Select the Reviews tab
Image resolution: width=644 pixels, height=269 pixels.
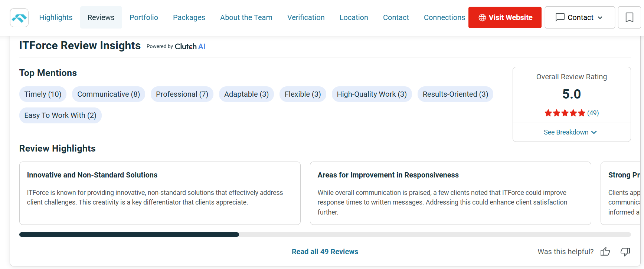101,17
